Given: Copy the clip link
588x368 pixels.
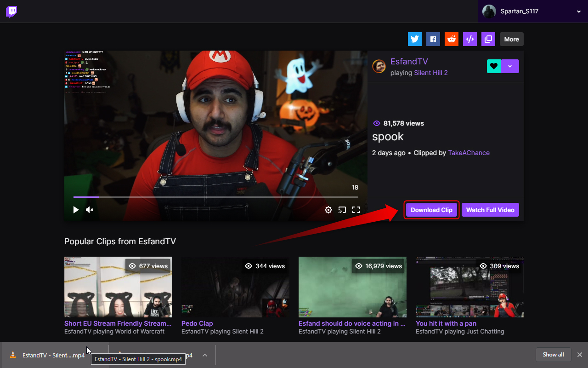Looking at the screenshot, I should (488, 39).
